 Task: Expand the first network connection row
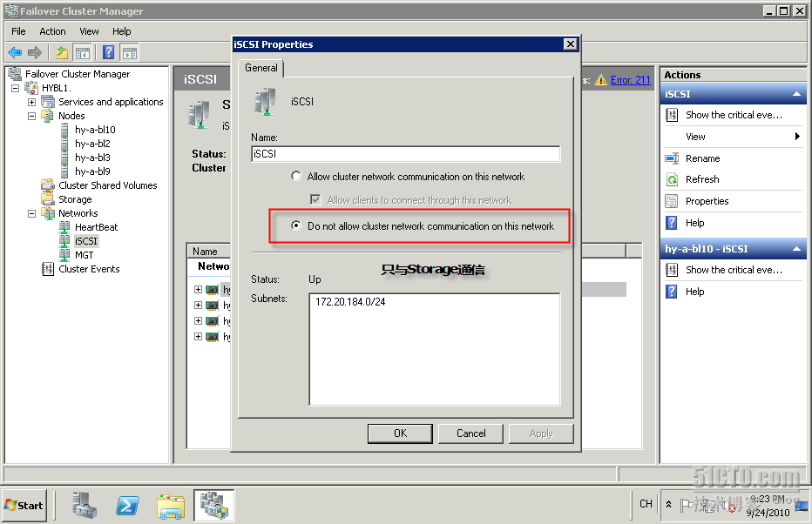[x=198, y=290]
